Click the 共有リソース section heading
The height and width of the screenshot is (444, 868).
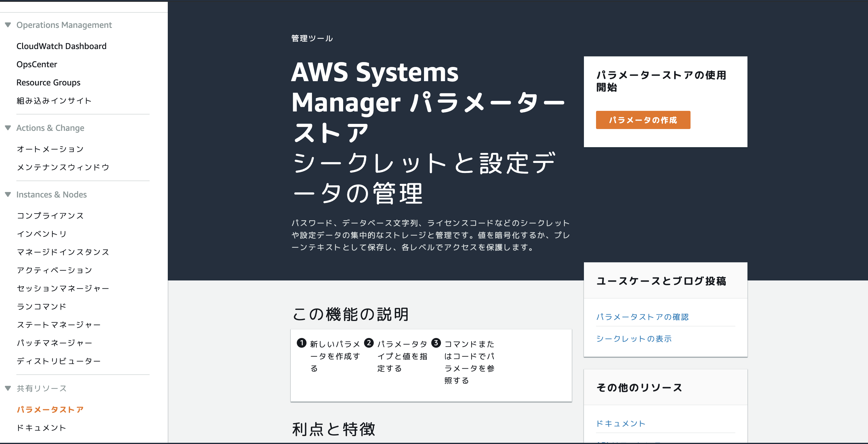click(x=41, y=388)
